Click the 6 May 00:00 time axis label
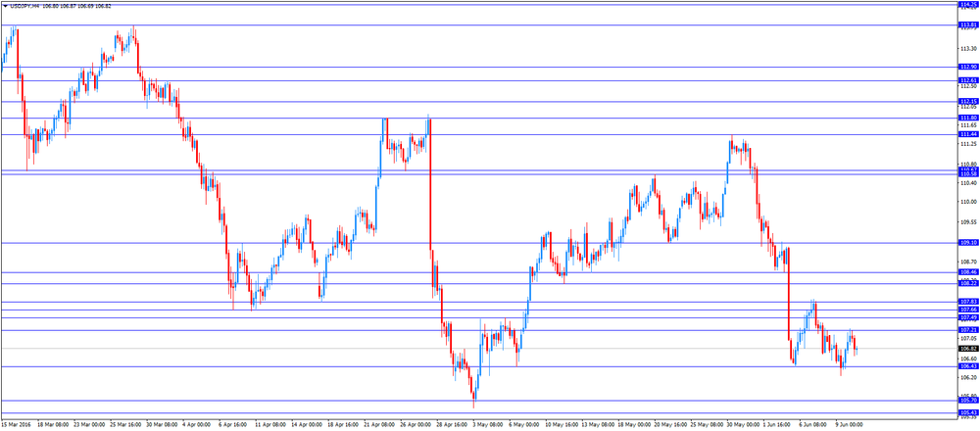The height and width of the screenshot is (431, 980). pyautogui.click(x=525, y=424)
